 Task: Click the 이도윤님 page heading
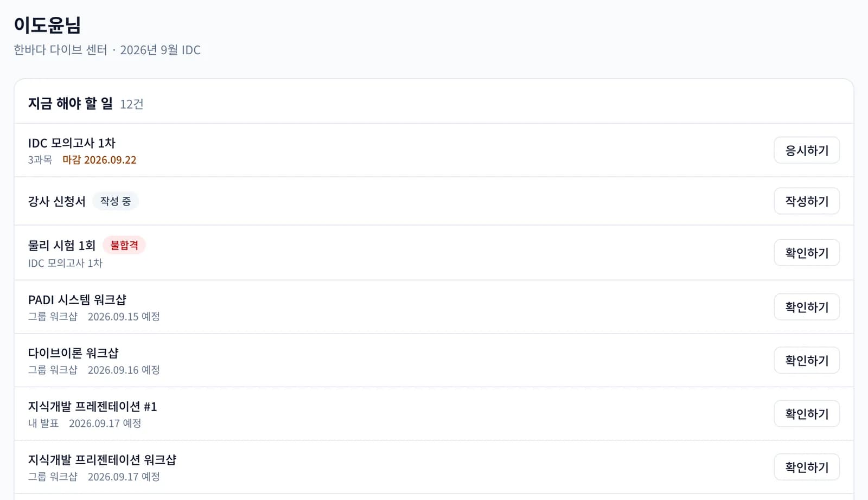[x=47, y=25]
